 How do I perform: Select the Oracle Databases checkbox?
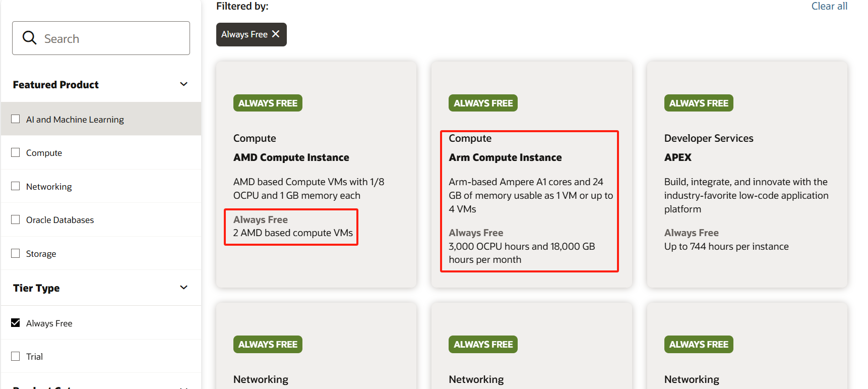16,219
